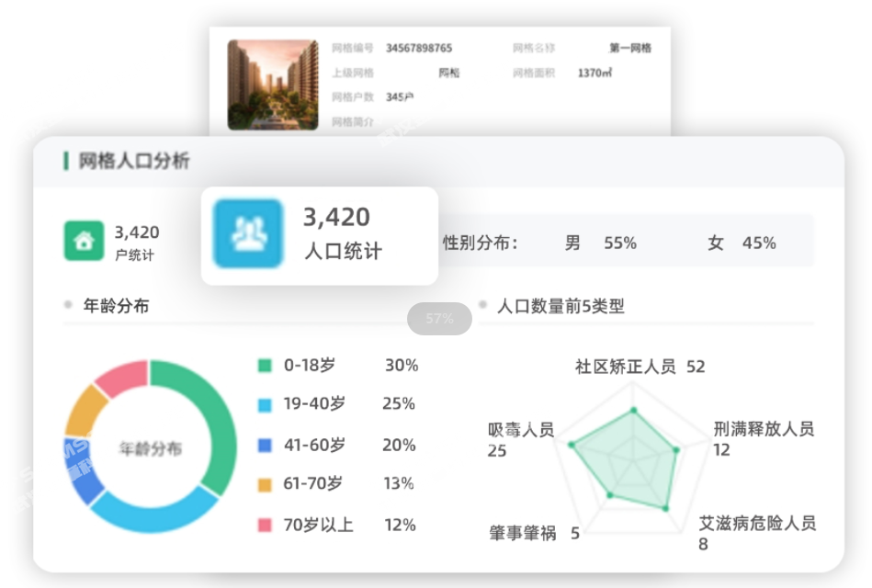Click the male 55% value

point(620,243)
